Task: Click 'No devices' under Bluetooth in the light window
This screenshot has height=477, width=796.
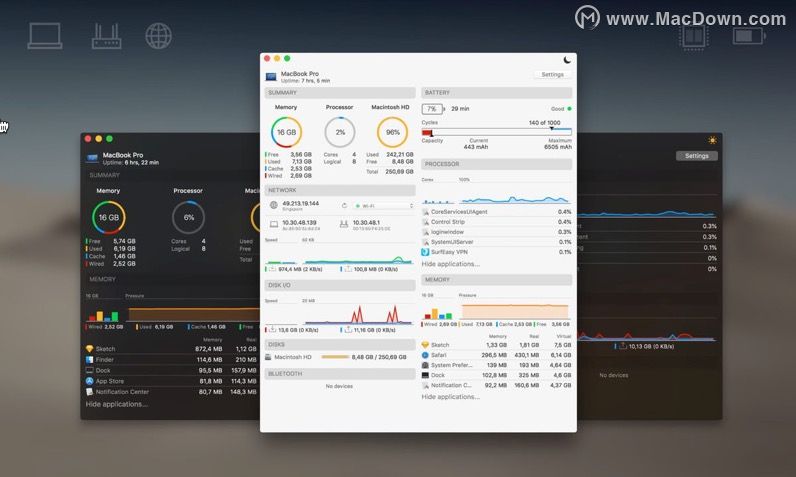Action: coord(339,386)
